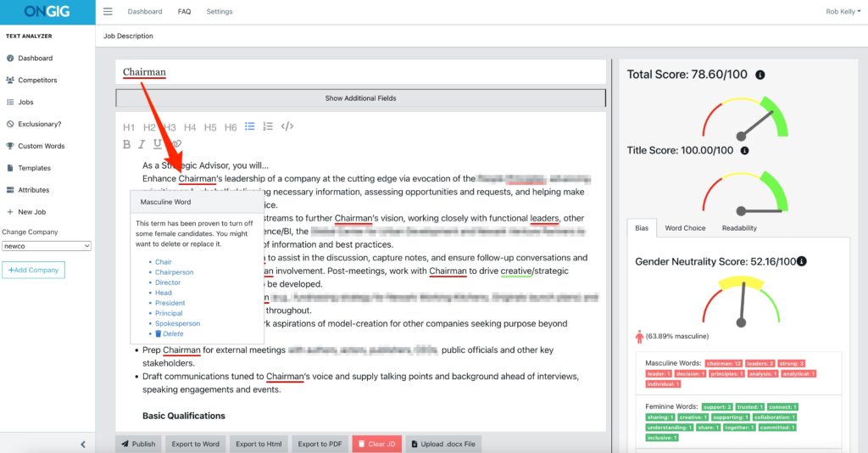The height and width of the screenshot is (453, 868).
Task: Show the Total Score info icon
Action: [760, 75]
